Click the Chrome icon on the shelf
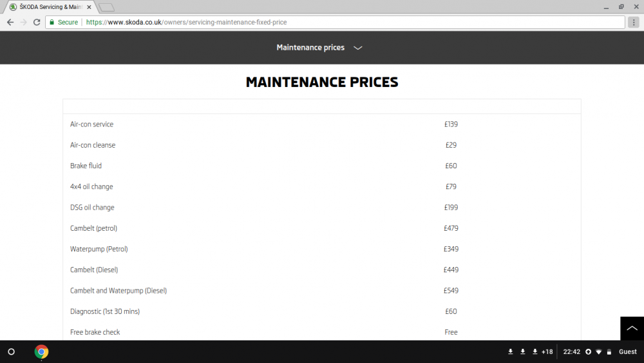Image resolution: width=644 pixels, height=363 pixels. coord(41,352)
